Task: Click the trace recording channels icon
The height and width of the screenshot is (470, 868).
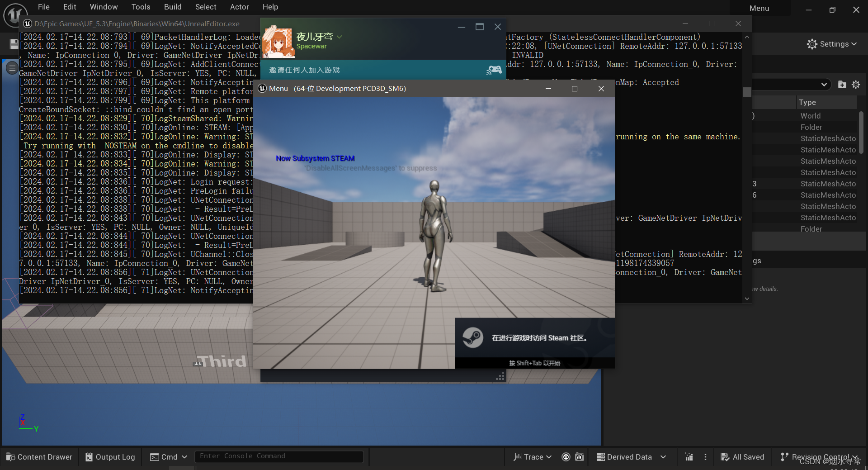Action: 566,457
